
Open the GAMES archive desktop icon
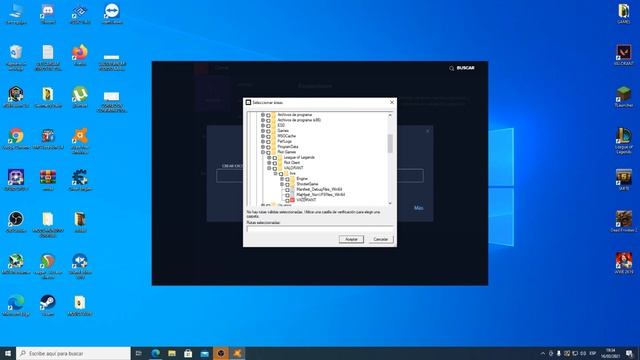624,13
